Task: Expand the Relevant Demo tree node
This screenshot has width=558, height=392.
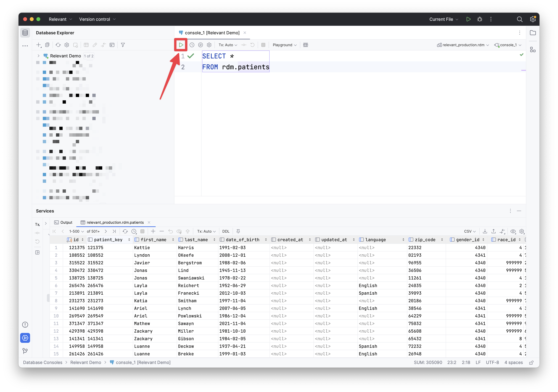Action: (x=38, y=56)
